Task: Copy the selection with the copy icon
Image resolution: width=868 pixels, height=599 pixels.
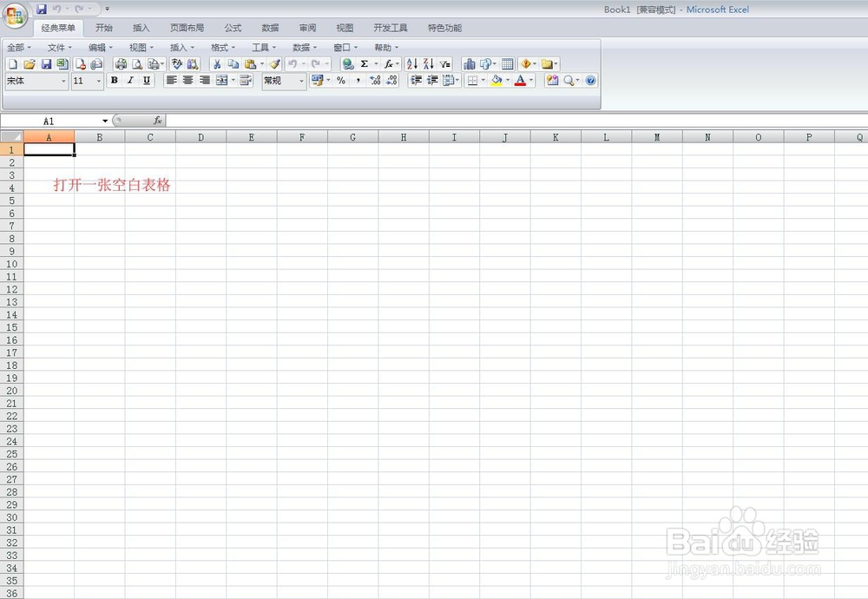Action: click(233, 64)
